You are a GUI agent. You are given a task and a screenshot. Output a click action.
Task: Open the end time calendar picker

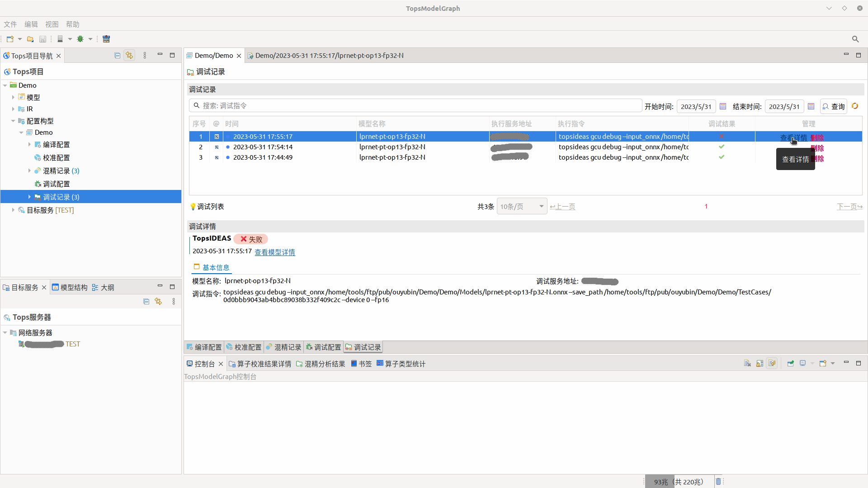[811, 106]
